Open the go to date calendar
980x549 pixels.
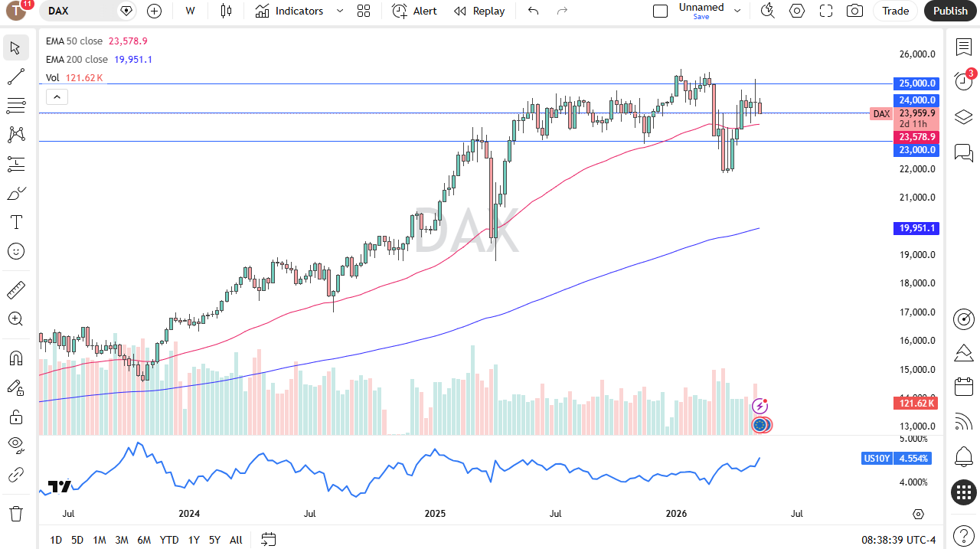[268, 540]
